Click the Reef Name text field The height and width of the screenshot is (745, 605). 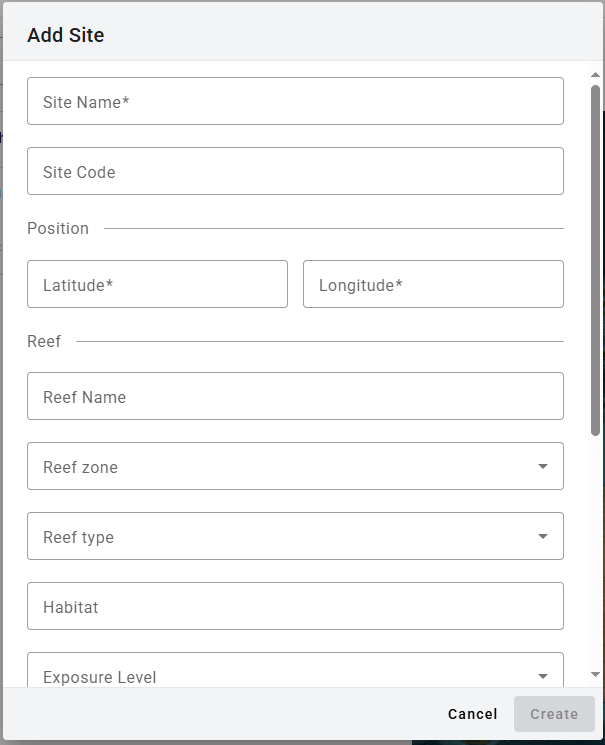point(295,396)
